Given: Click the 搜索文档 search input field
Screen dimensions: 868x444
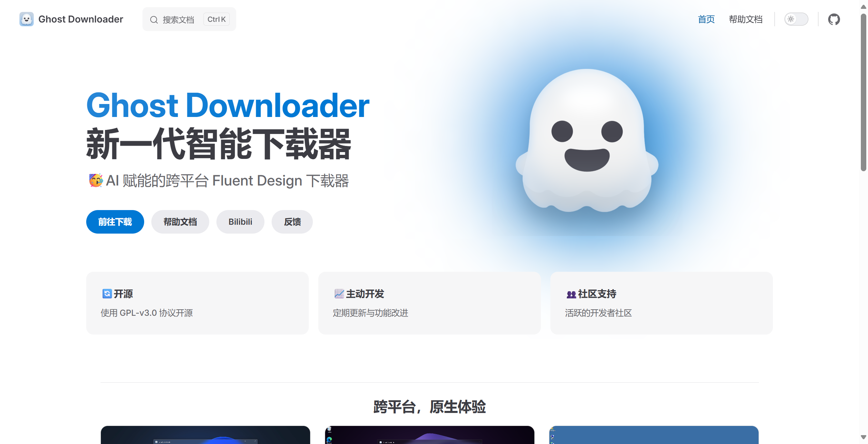Looking at the screenshot, I should tap(178, 19).
